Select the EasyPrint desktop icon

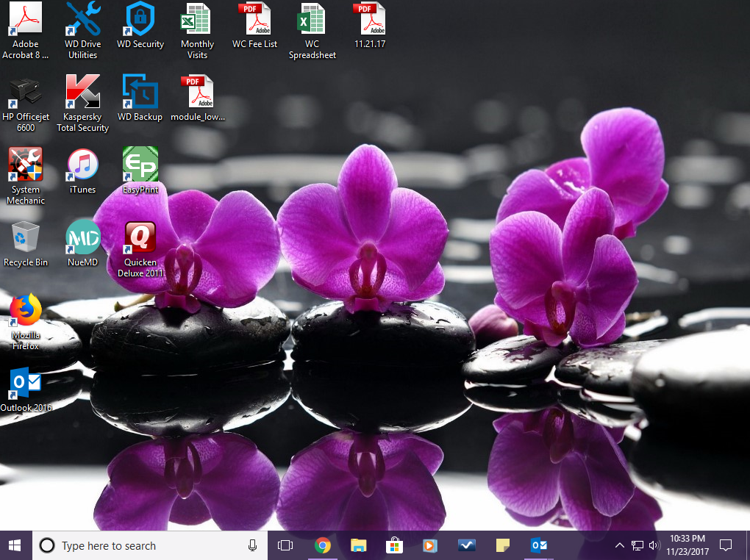[x=140, y=170]
